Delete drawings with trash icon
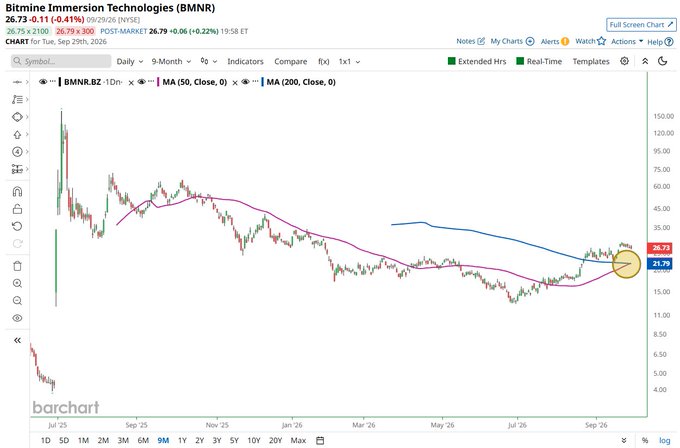The image size is (680, 448). [17, 266]
